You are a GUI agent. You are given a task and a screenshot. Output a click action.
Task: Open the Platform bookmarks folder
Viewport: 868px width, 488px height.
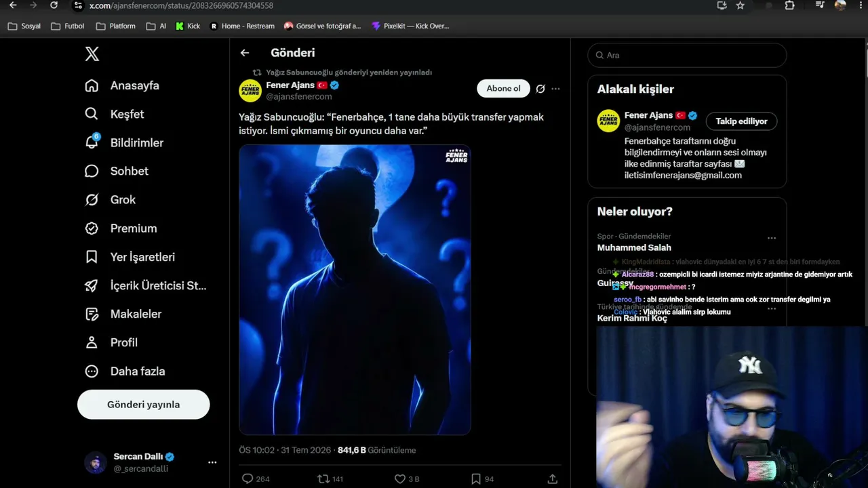coord(116,26)
